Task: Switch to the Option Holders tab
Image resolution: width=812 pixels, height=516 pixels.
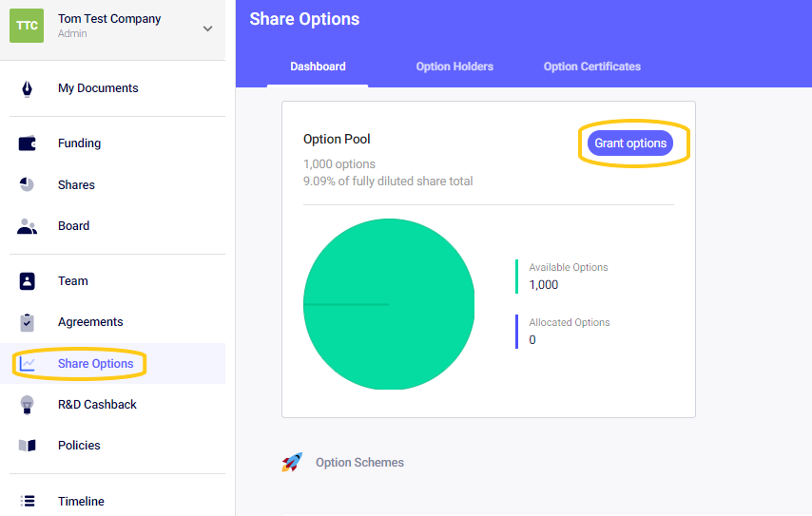Action: coord(454,67)
